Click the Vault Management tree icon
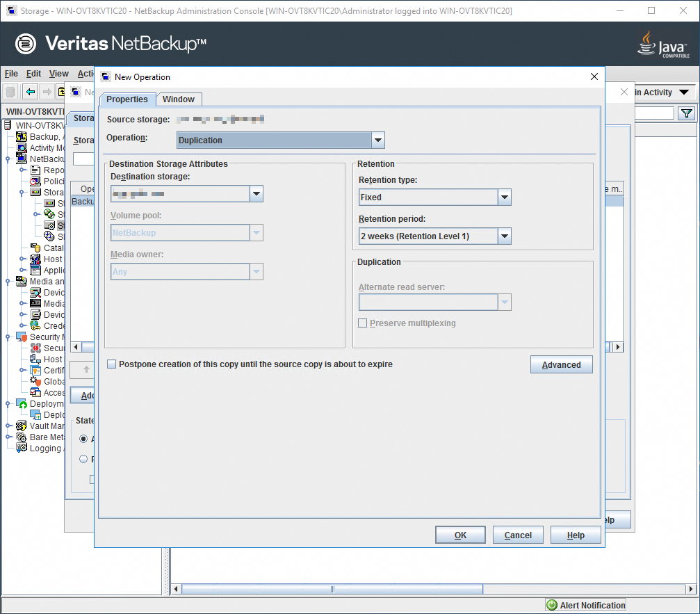 pos(22,426)
